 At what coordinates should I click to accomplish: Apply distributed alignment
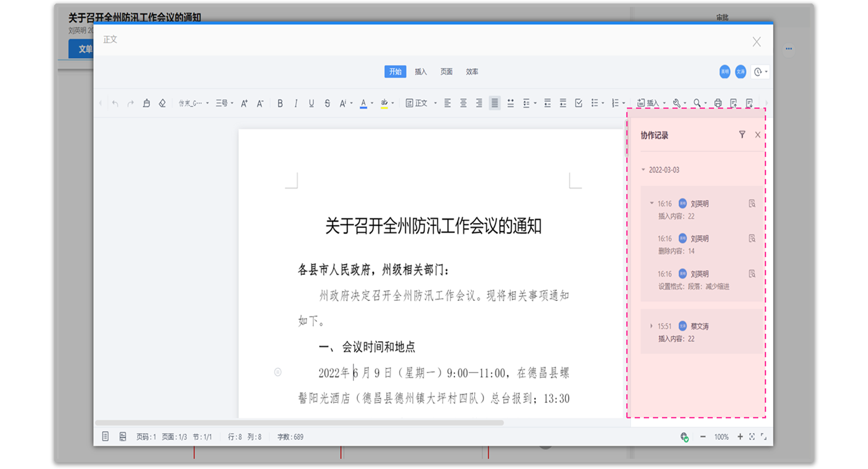[510, 103]
